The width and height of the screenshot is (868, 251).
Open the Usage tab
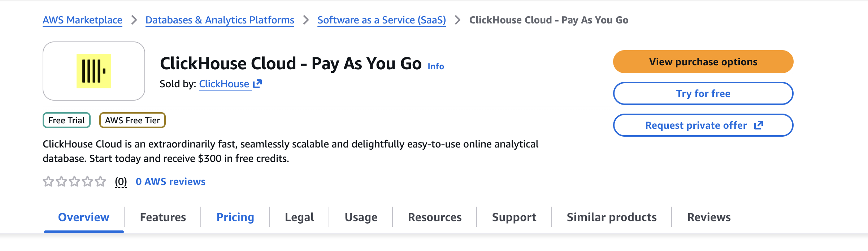point(361,217)
